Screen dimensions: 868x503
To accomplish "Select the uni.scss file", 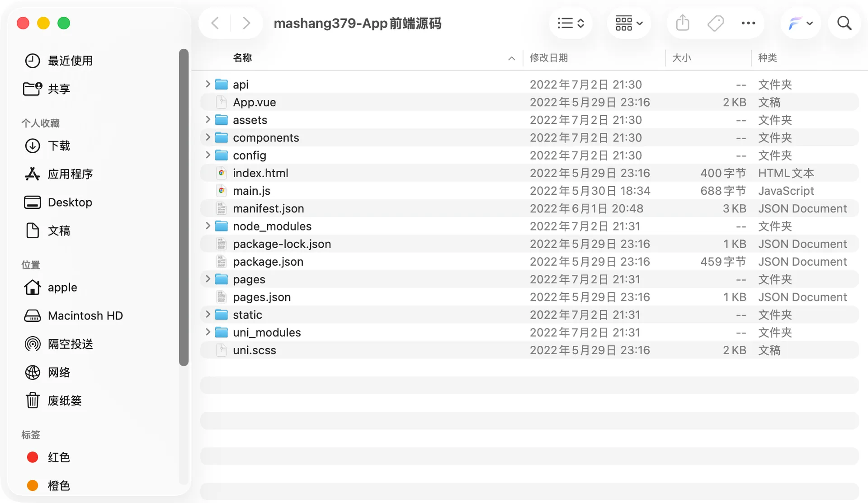I will click(529, 350).
